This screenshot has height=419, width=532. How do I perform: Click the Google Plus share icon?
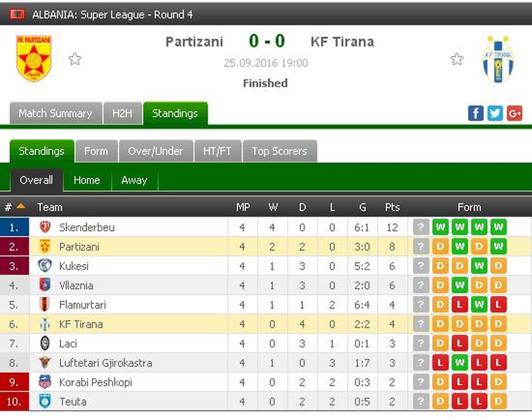[x=514, y=113]
